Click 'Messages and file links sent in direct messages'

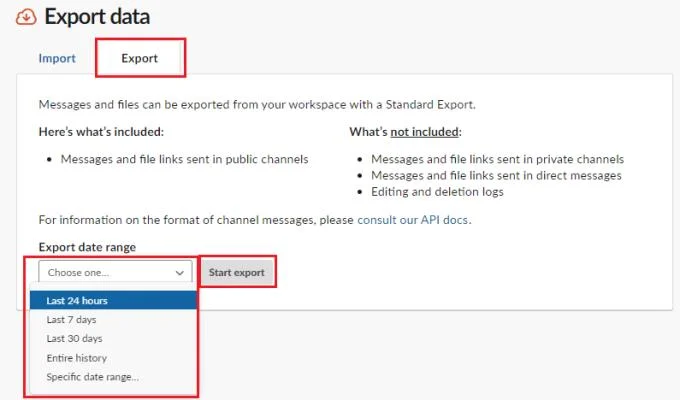496,175
